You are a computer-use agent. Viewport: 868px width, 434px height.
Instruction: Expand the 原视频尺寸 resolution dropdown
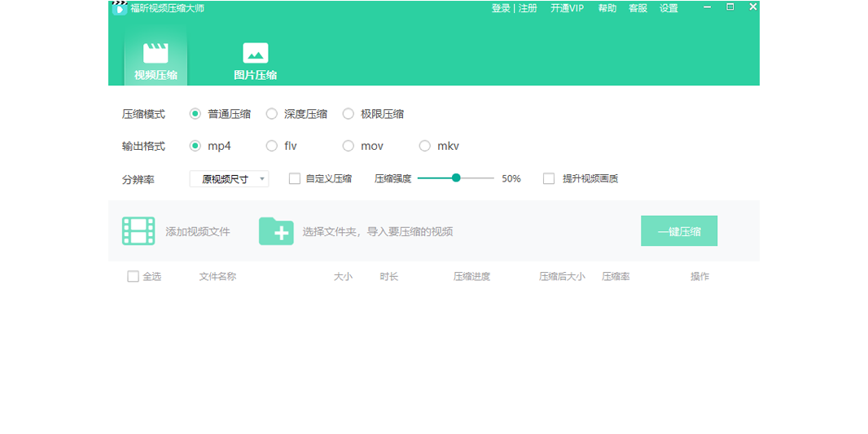tap(229, 179)
